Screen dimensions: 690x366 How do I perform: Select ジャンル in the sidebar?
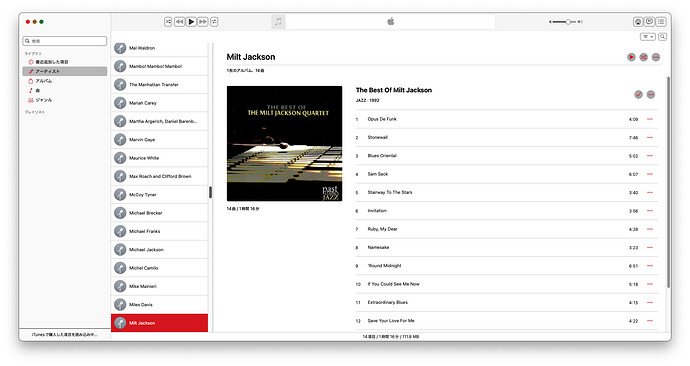[65, 100]
